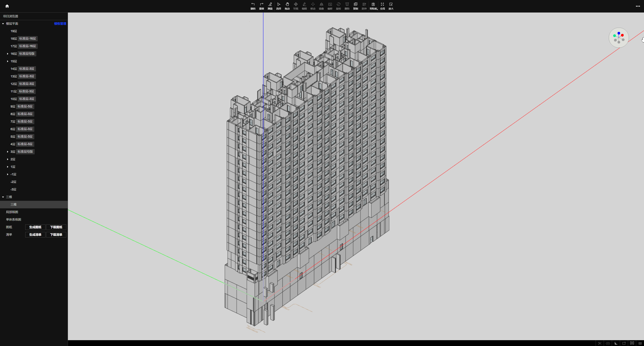This screenshot has width=644, height=346.
Task: Toggle the eye visibility icon in status bar
Action: coord(608,343)
